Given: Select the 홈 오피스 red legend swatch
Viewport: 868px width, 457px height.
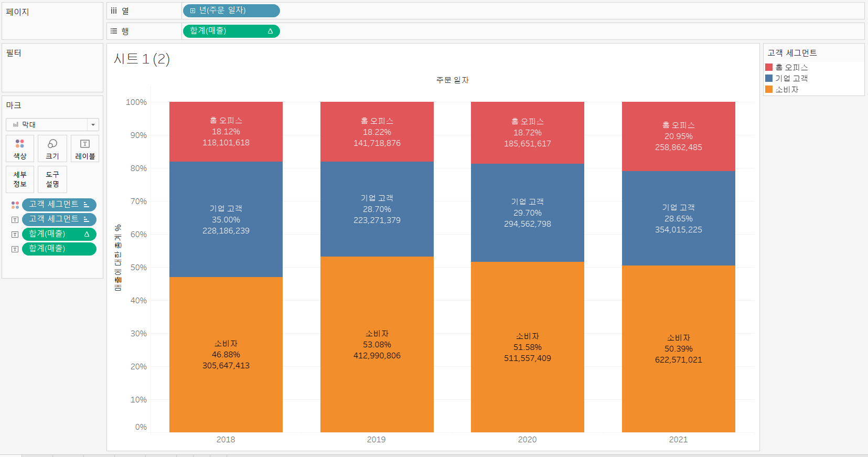Looking at the screenshot, I should [769, 67].
